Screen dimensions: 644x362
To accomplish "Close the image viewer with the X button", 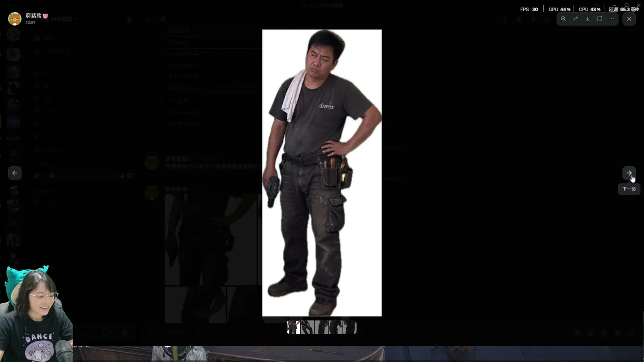I will tap(629, 19).
